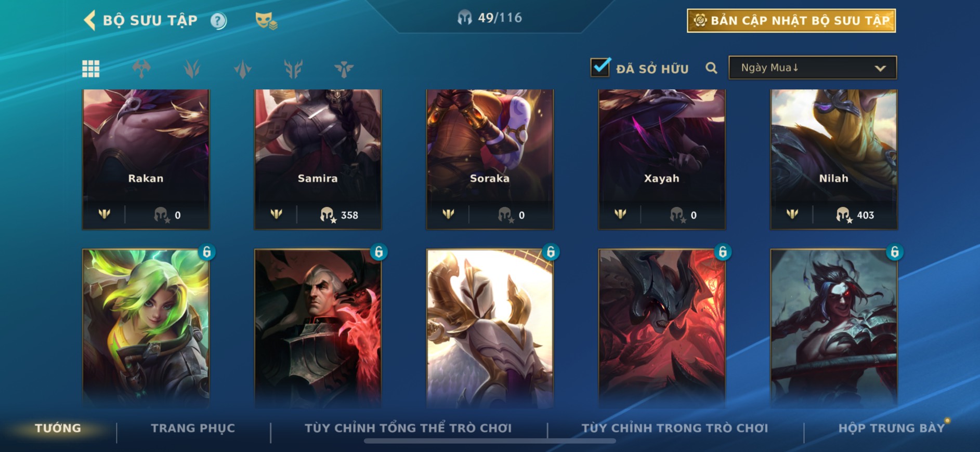Screen dimensions: 980x452
Task: Switch to the Trang Phục tab
Action: 193,428
